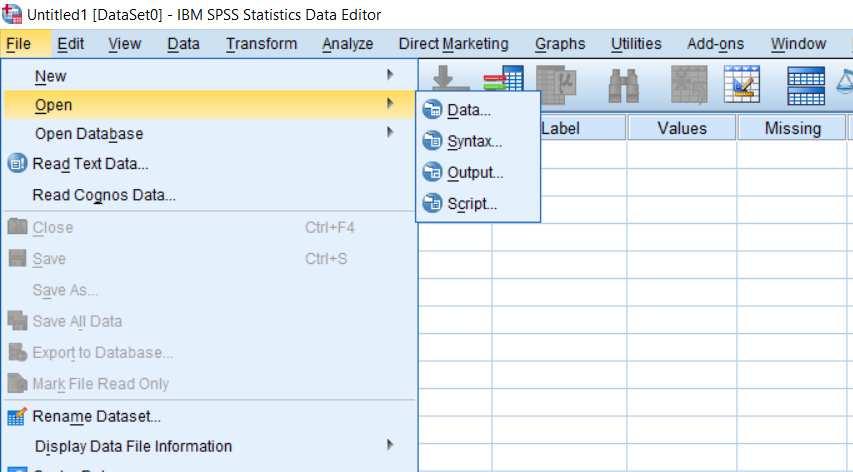Click the Variables toolbar icon with red and green bars
Viewport: 853px width, 472px height.
pyautogui.click(x=503, y=79)
